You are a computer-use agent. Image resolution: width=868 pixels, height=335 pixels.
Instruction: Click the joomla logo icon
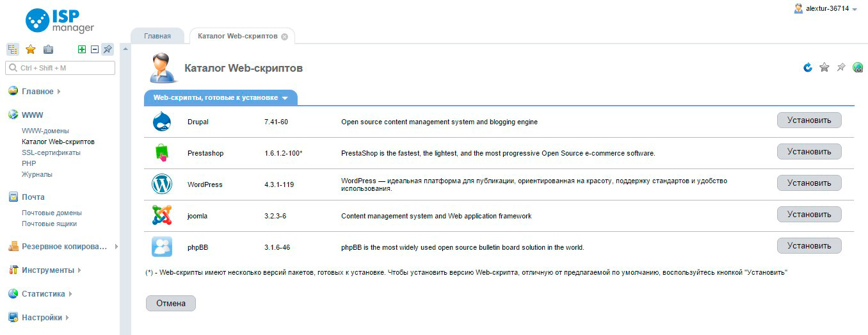[x=162, y=215]
